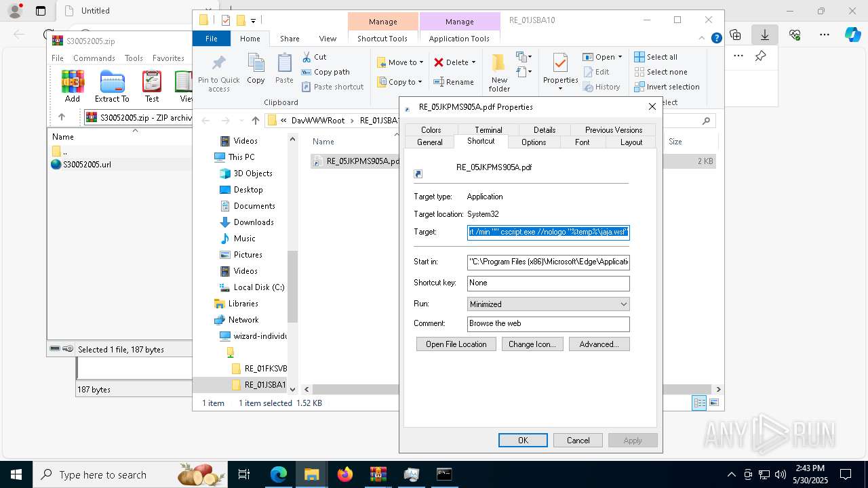The image size is (868, 488).
Task: Click the Target text field
Action: coord(549,232)
